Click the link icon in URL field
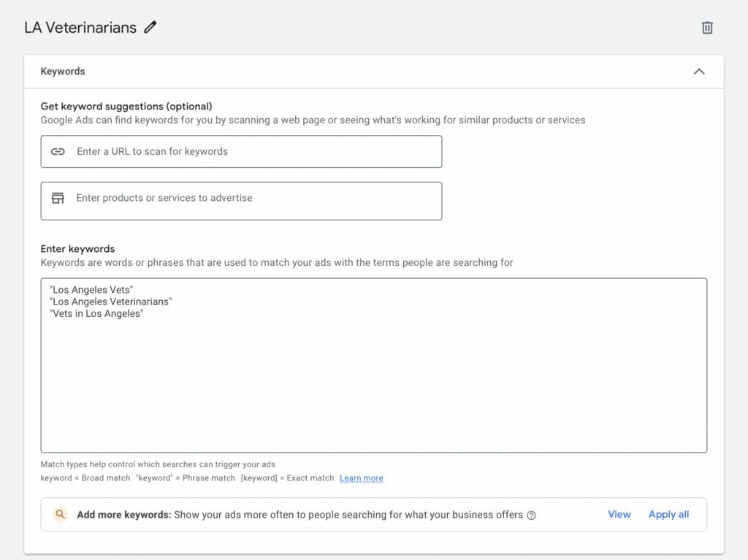This screenshot has width=748, height=560. pyautogui.click(x=58, y=152)
